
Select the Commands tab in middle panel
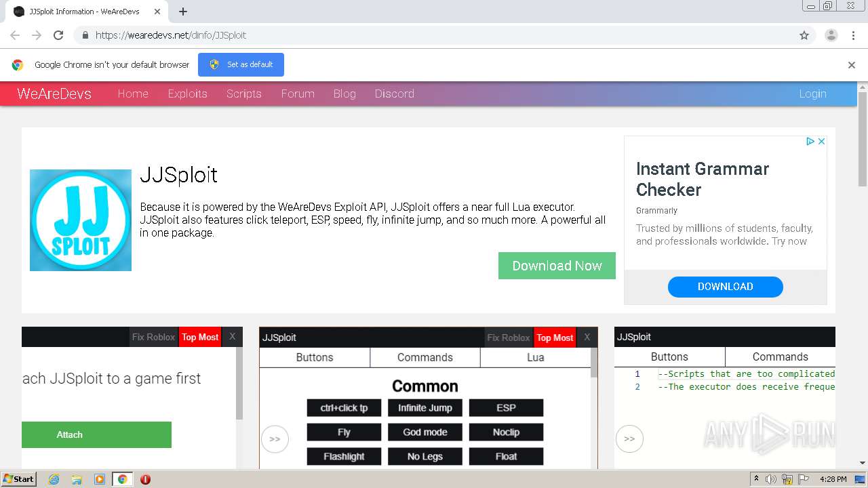(425, 357)
